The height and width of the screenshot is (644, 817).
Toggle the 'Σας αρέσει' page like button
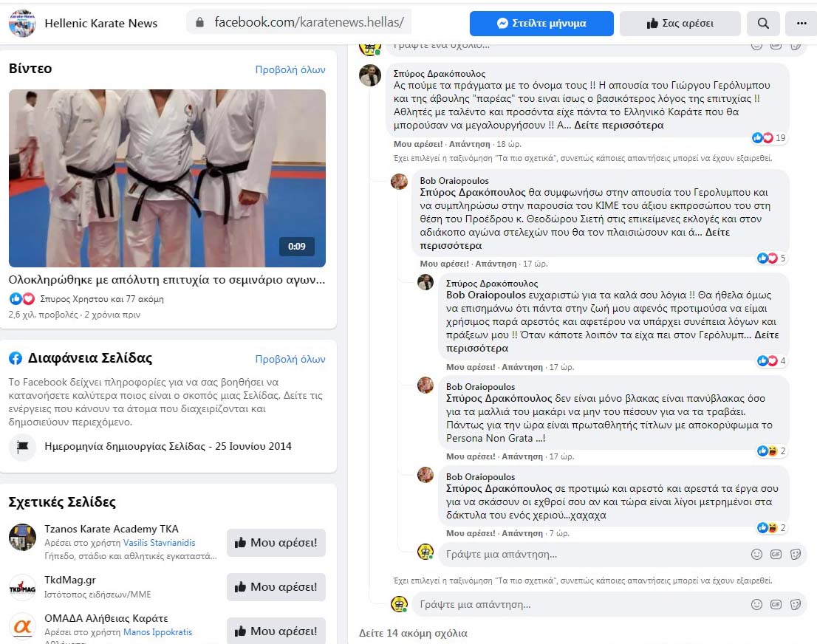pyautogui.click(x=680, y=24)
